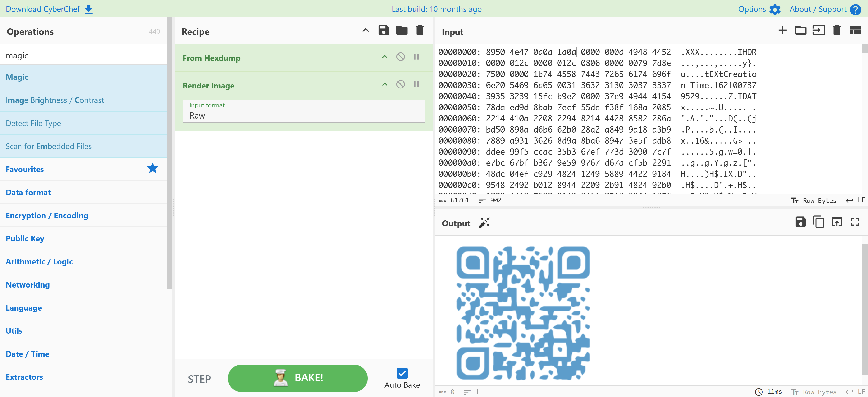Expand the Public Key category
The image size is (868, 397).
tap(83, 238)
